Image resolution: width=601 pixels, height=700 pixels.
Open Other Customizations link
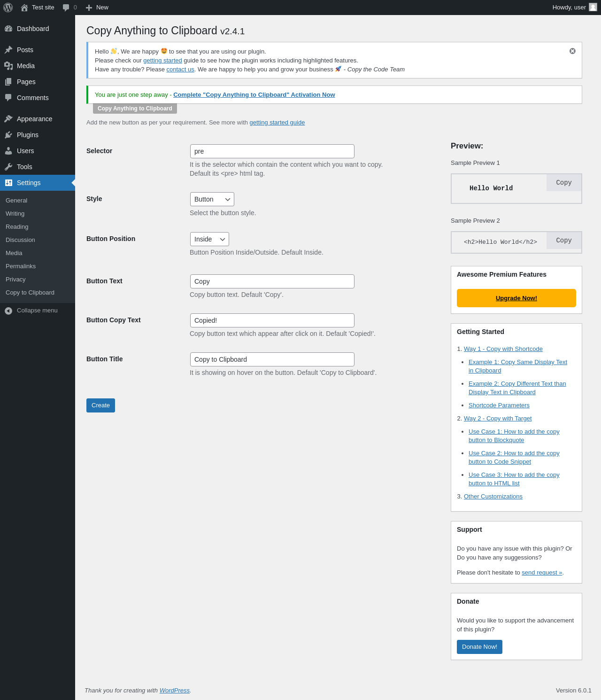coord(493,497)
